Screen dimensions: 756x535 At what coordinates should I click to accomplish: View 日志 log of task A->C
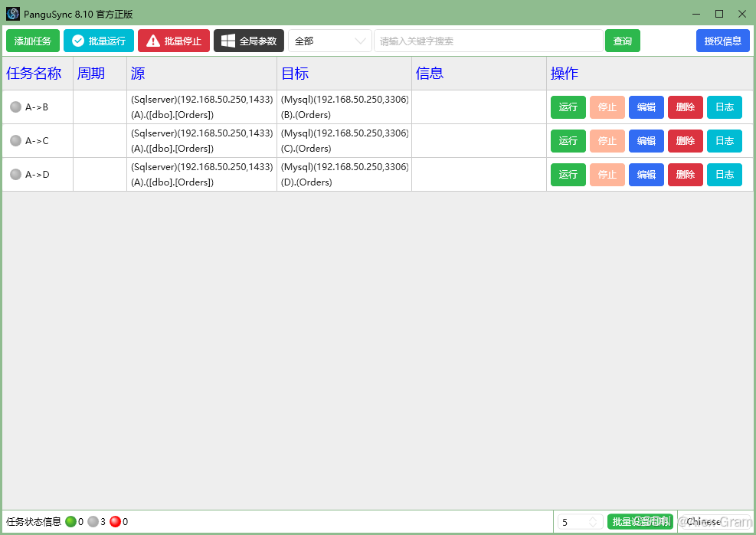point(725,141)
